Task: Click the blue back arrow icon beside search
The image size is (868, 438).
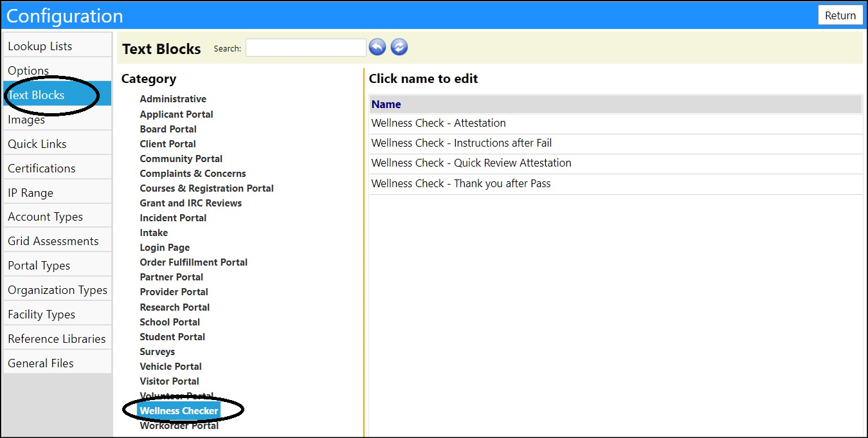Action: click(377, 47)
